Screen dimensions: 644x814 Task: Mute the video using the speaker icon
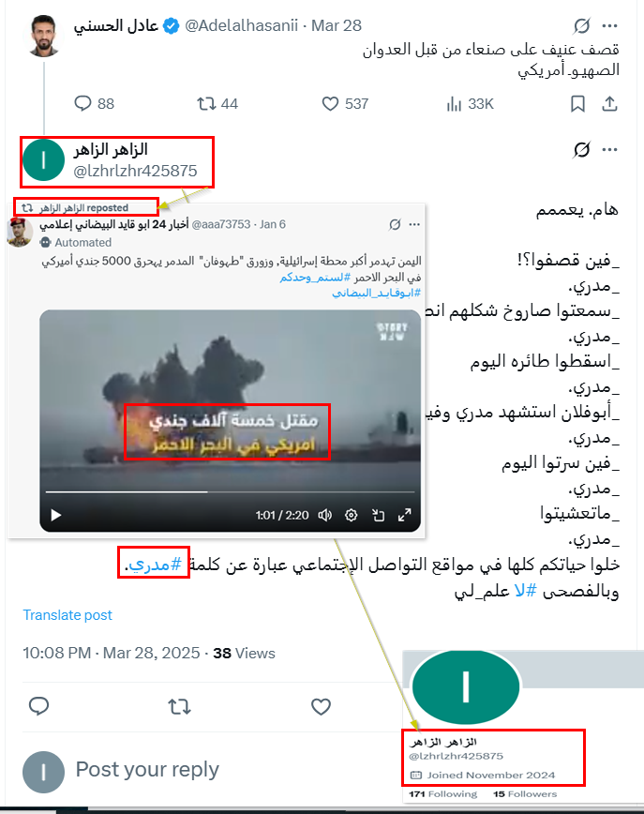click(x=325, y=515)
